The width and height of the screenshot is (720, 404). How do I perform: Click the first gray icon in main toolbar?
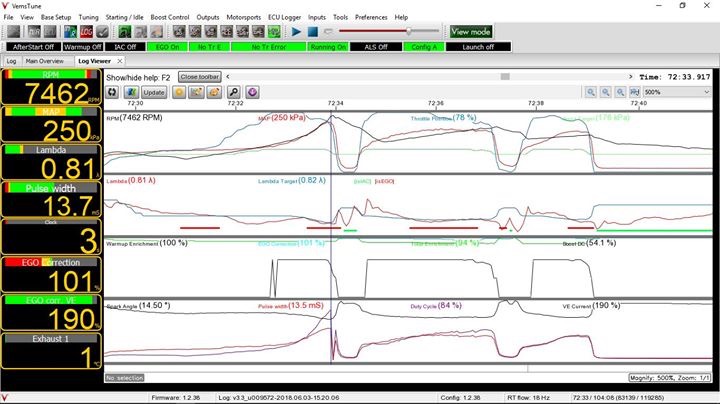click(14, 32)
